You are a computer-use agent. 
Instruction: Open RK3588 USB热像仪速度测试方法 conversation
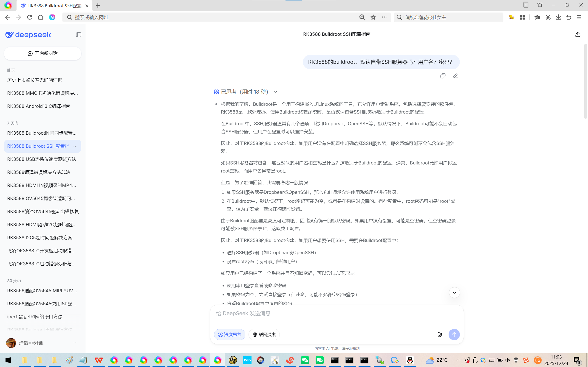click(42, 159)
